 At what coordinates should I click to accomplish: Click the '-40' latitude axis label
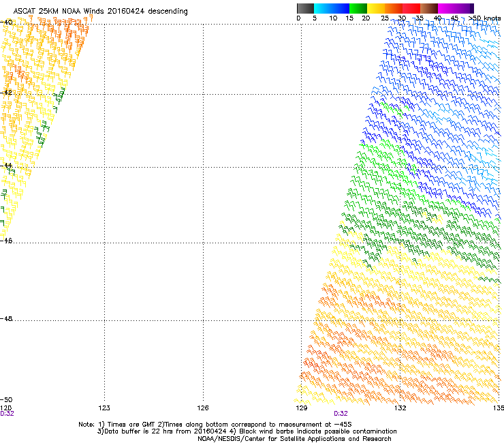[x=6, y=22]
